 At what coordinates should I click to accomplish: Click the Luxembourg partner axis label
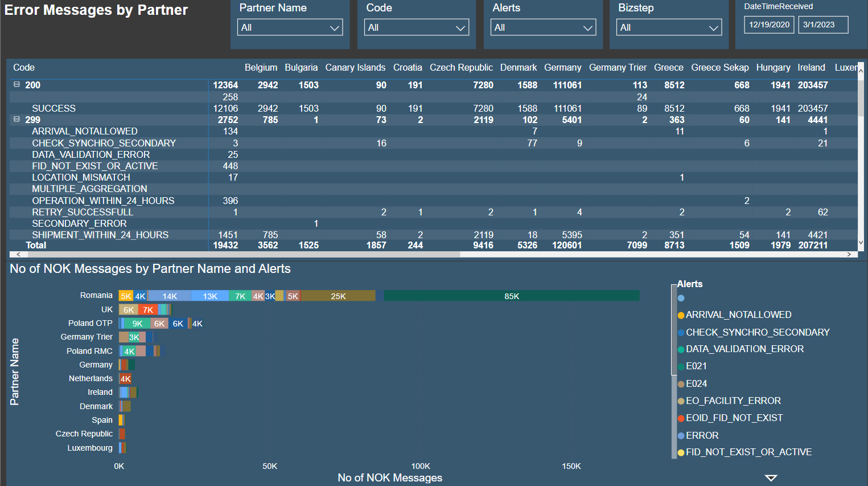point(90,448)
